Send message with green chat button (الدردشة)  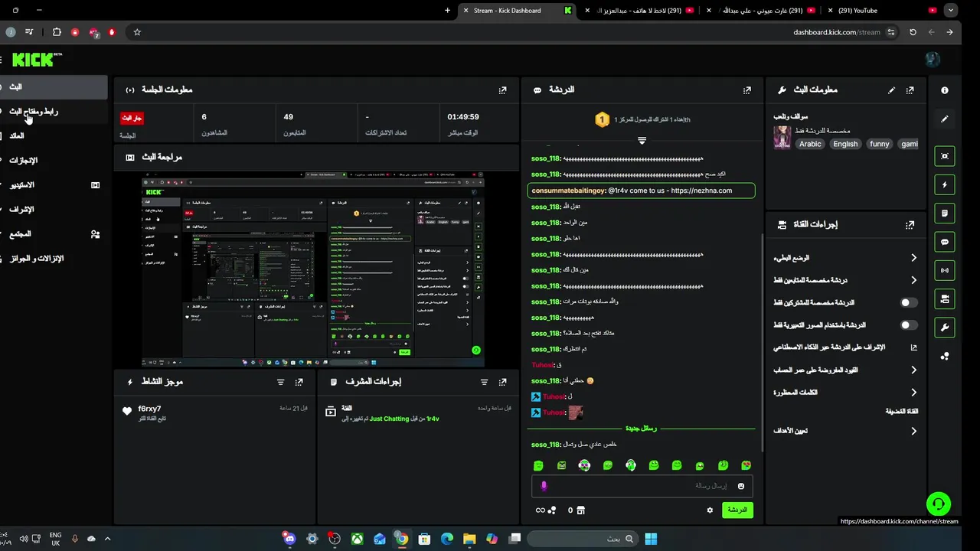tap(737, 510)
